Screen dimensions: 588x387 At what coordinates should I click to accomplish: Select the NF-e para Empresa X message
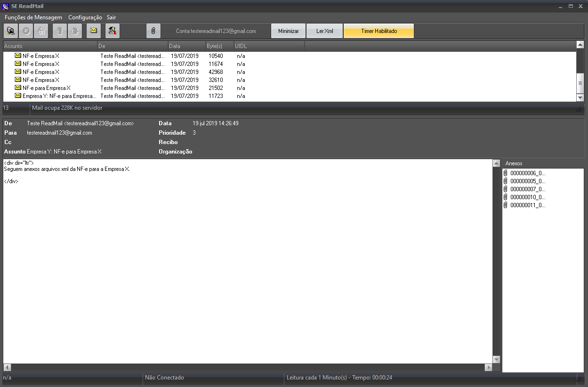pos(46,88)
